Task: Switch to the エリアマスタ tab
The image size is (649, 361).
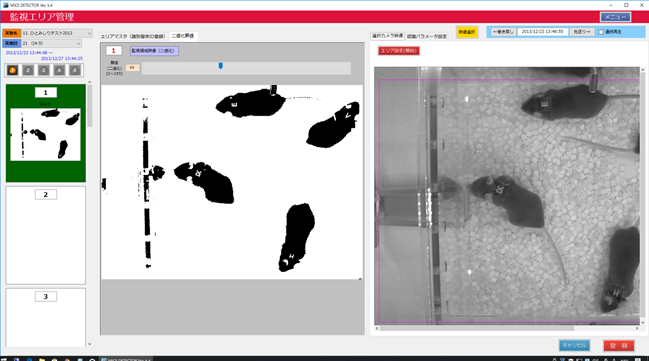Action: point(133,36)
